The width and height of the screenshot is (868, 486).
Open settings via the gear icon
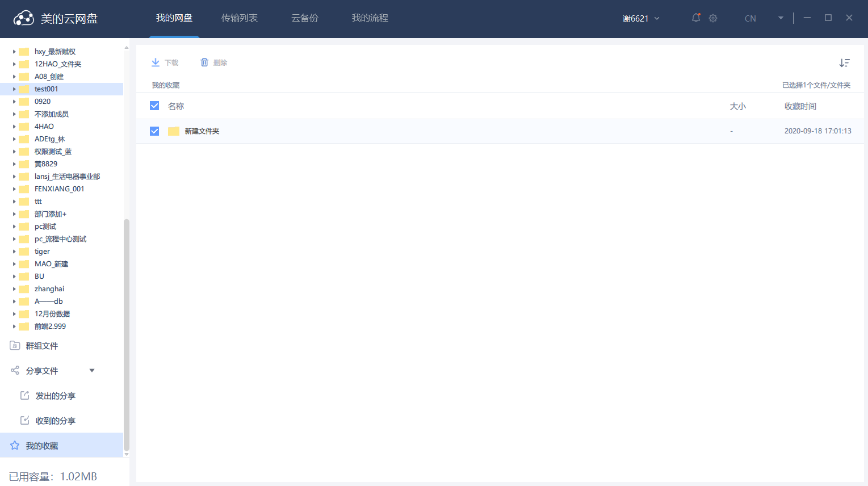(x=713, y=18)
